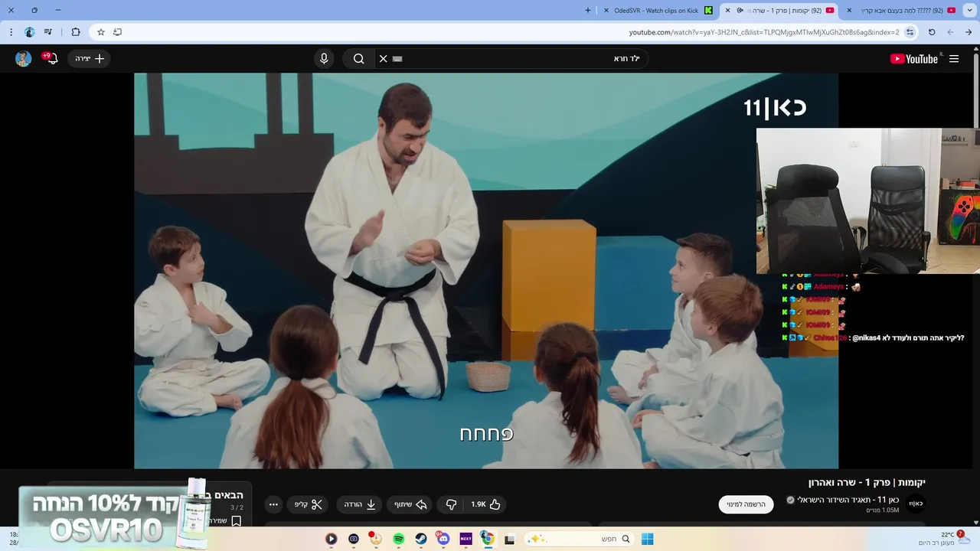Click the Share (שיתוף) button
Image resolution: width=980 pixels, height=551 pixels.
pyautogui.click(x=411, y=504)
